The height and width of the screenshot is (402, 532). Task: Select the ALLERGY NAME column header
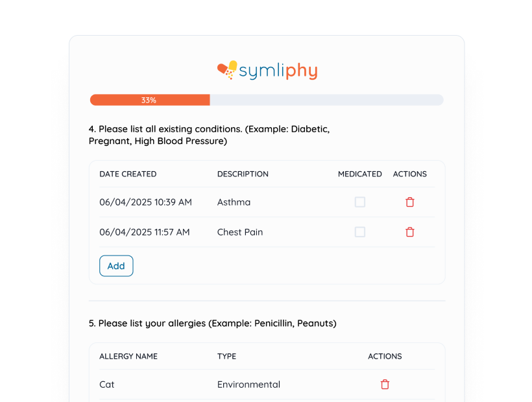coord(128,356)
